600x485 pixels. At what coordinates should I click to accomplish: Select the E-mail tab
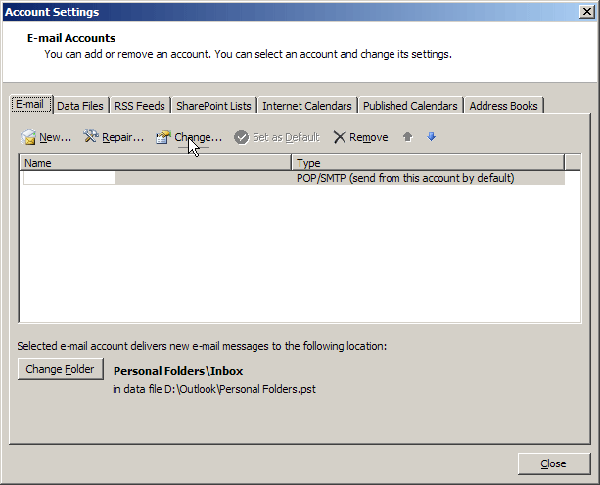click(x=30, y=105)
